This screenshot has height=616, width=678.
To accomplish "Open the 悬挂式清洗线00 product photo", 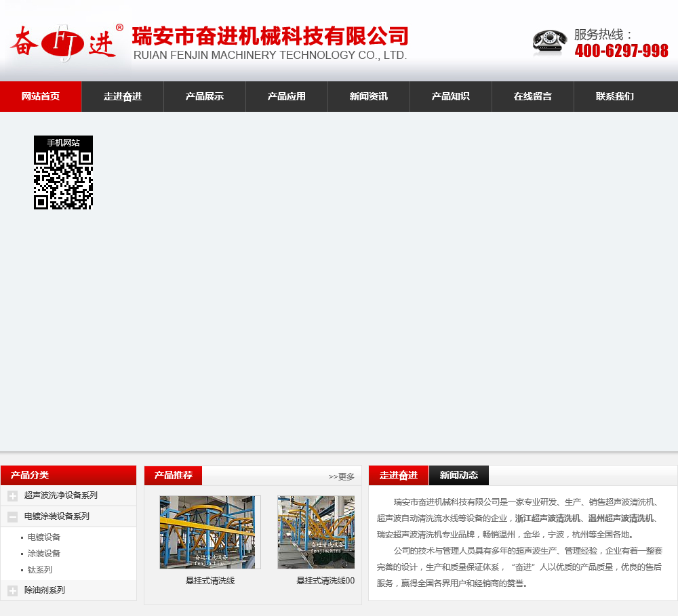I will click(316, 532).
